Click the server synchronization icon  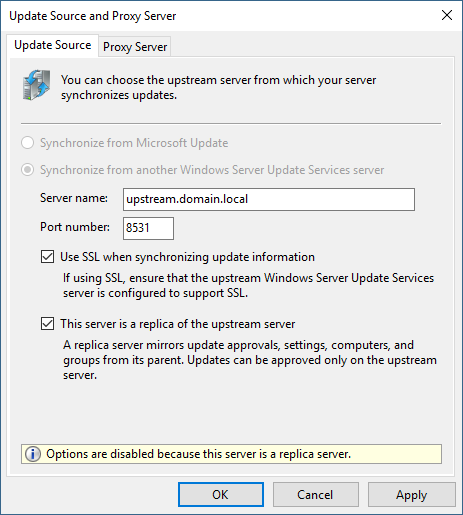click(x=36, y=85)
